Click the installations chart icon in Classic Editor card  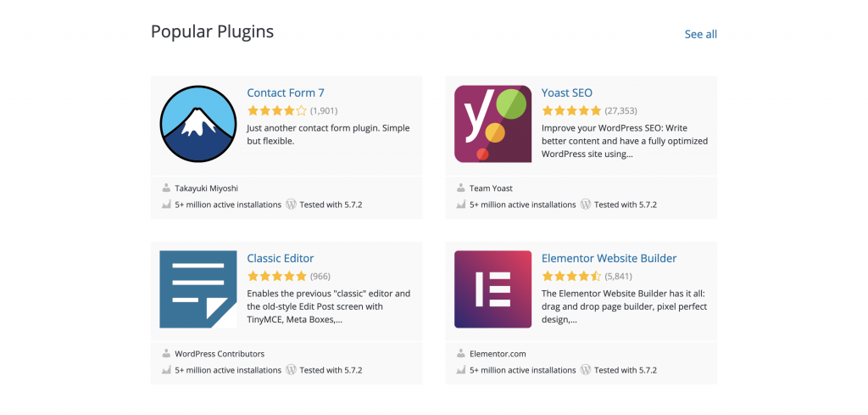tap(166, 370)
